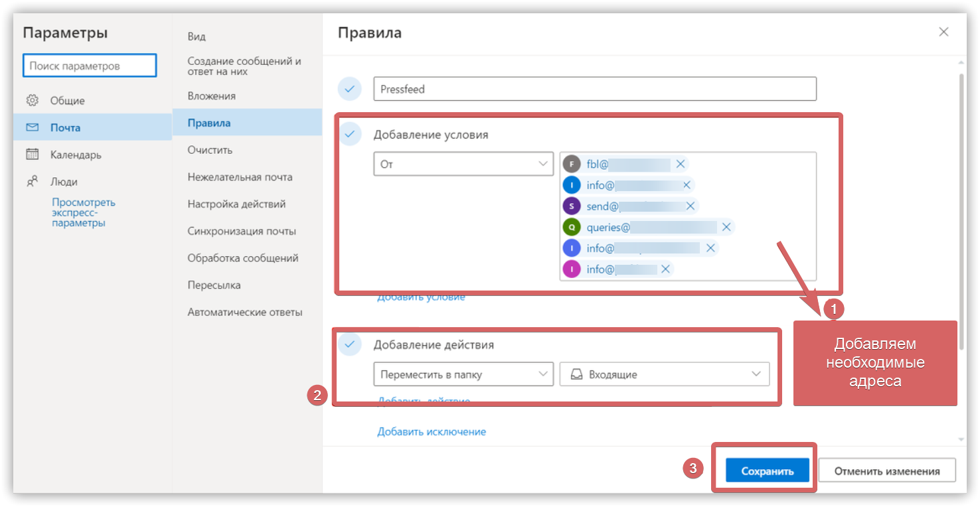Remove the last info@ address chip

point(664,269)
